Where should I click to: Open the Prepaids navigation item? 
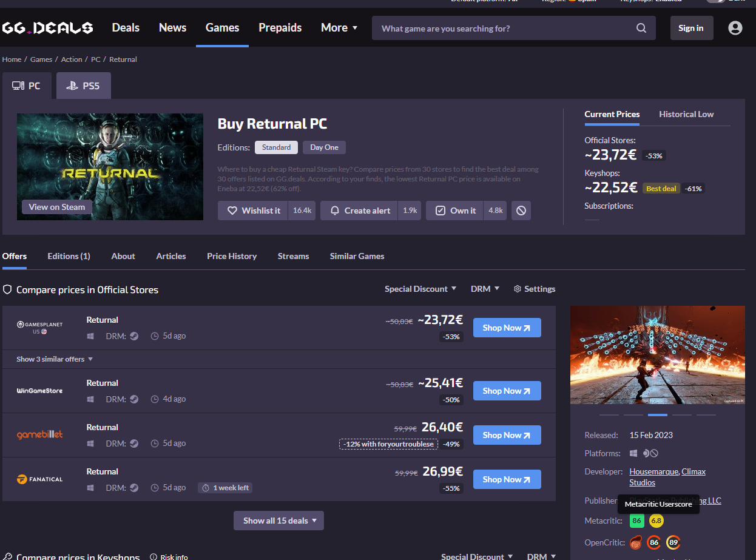(x=280, y=28)
